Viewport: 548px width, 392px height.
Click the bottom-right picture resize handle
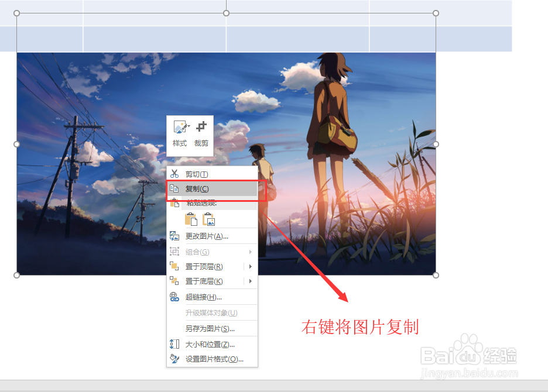coord(436,276)
